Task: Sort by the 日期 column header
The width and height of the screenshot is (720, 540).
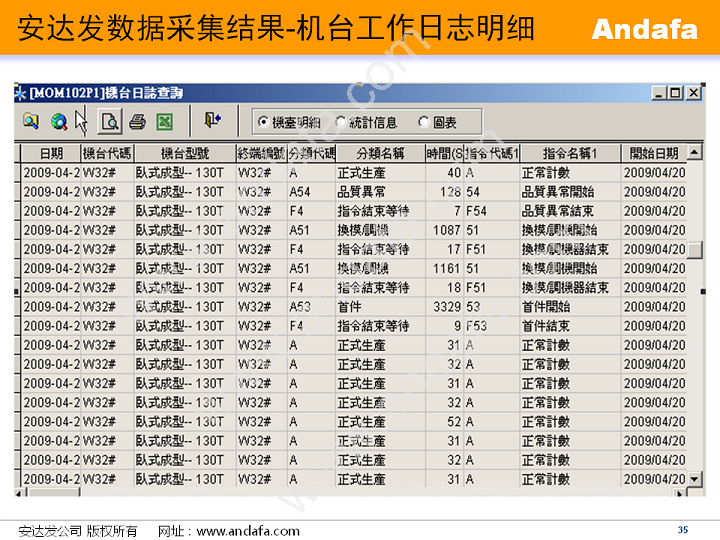Action: pyautogui.click(x=50, y=153)
